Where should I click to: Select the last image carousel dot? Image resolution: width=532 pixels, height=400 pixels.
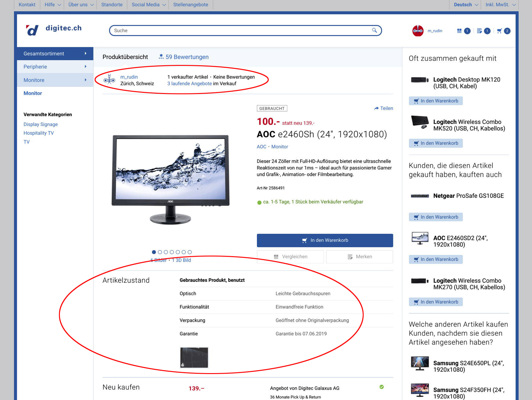click(190, 252)
